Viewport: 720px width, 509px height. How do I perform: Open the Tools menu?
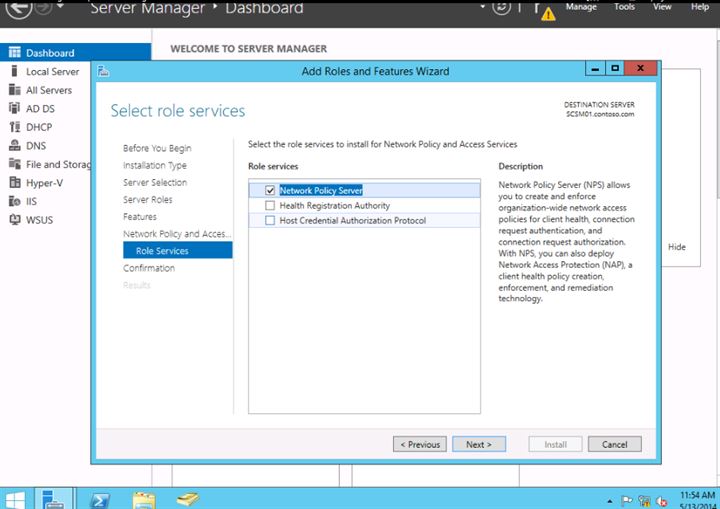pyautogui.click(x=624, y=7)
